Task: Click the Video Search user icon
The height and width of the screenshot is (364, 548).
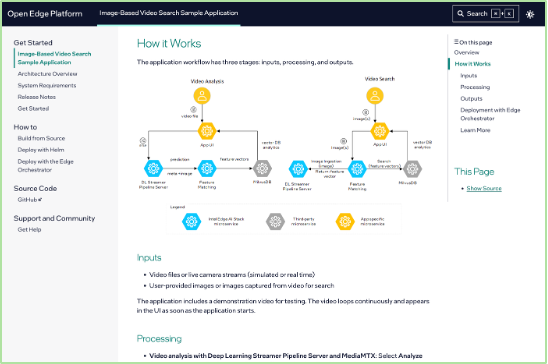Action: [x=375, y=96]
